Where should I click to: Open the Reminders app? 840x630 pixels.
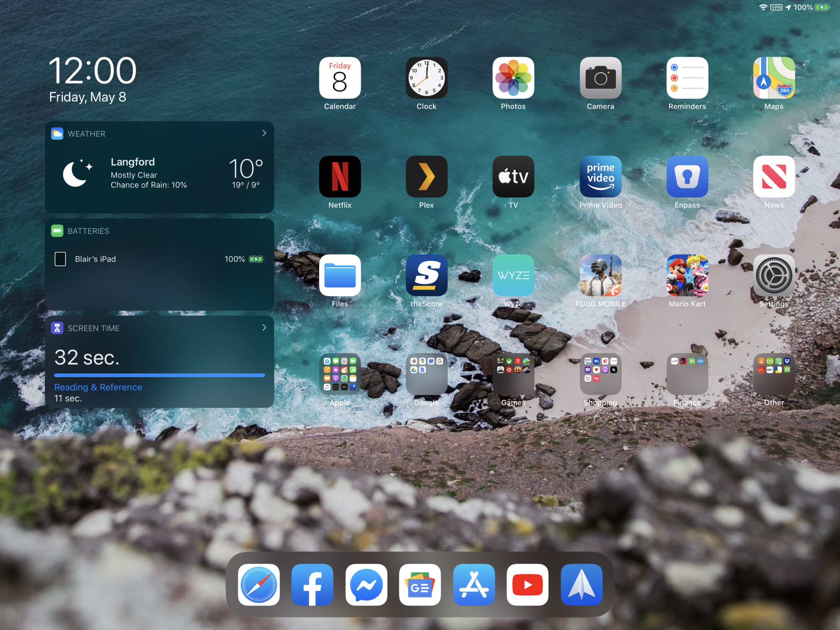pos(687,78)
